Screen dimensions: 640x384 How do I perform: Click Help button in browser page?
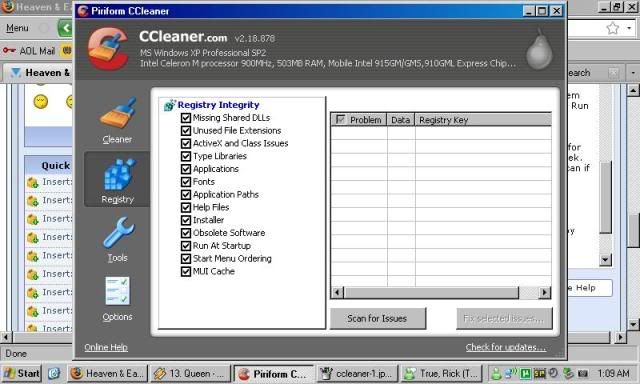(x=589, y=288)
